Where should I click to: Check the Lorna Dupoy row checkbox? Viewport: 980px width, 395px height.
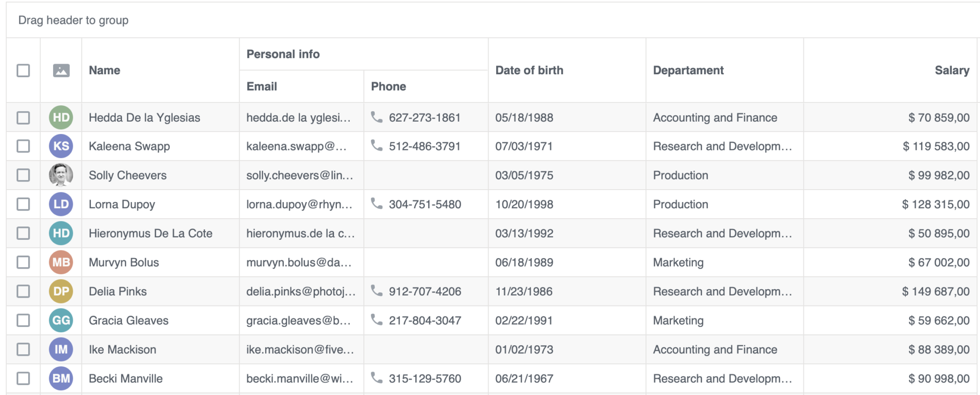pos(23,204)
